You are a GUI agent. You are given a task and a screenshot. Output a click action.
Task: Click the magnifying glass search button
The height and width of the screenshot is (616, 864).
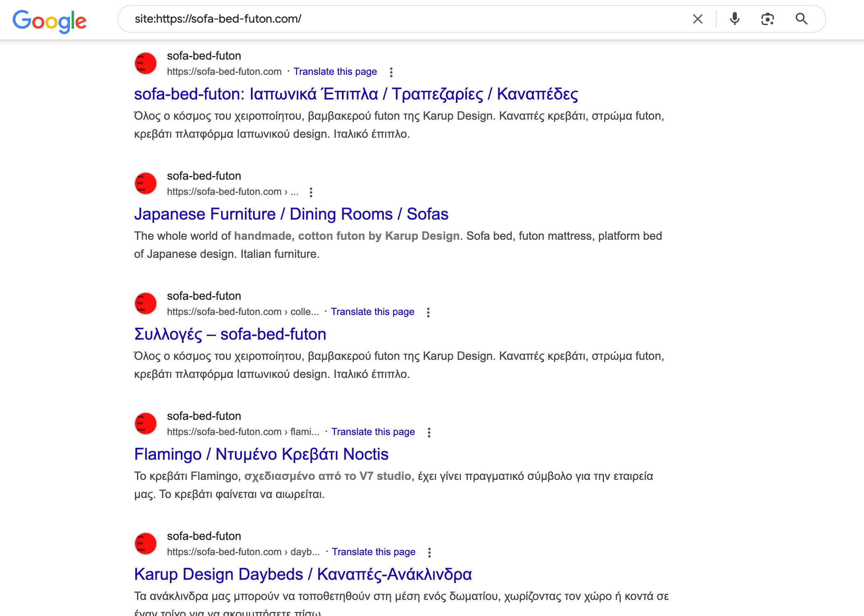801,19
